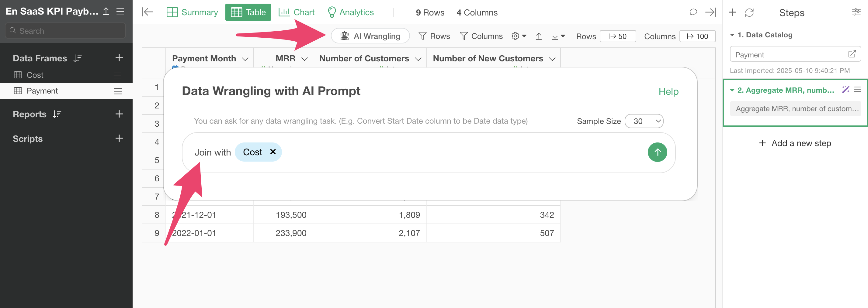Click the AI Wrangling button
The width and height of the screenshot is (868, 308).
pyautogui.click(x=370, y=36)
